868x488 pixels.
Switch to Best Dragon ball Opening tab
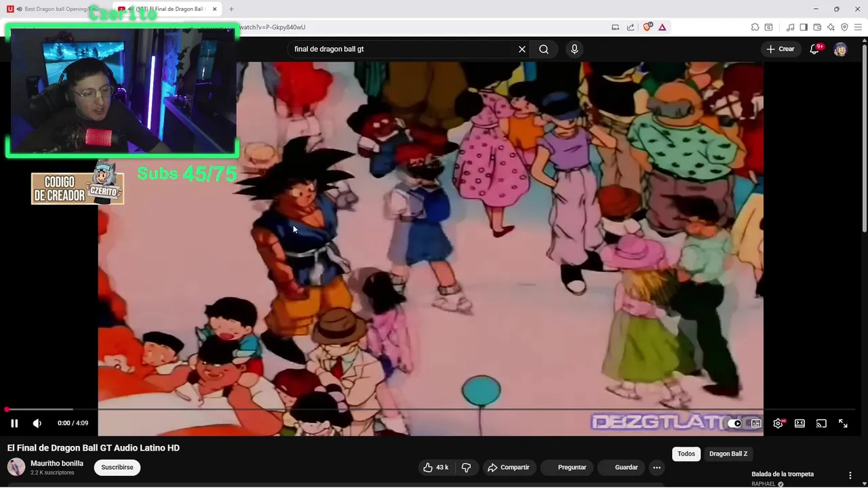coord(58,9)
